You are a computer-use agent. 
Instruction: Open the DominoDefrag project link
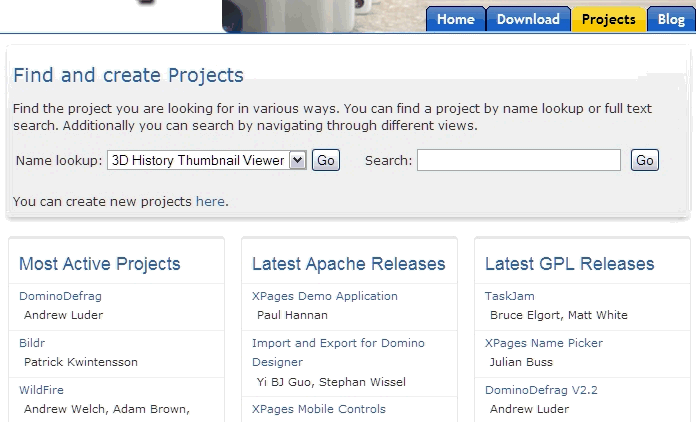pyautogui.click(x=60, y=296)
